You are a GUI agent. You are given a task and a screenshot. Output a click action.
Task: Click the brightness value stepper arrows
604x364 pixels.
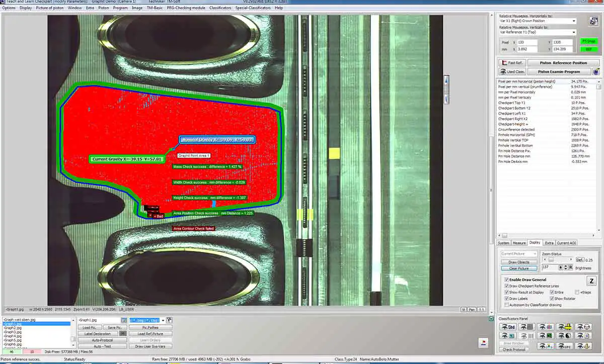(x=566, y=267)
